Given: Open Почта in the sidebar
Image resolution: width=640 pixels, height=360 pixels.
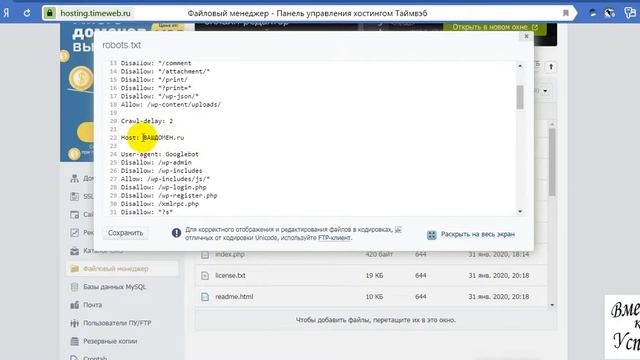Looking at the screenshot, I should (x=93, y=305).
